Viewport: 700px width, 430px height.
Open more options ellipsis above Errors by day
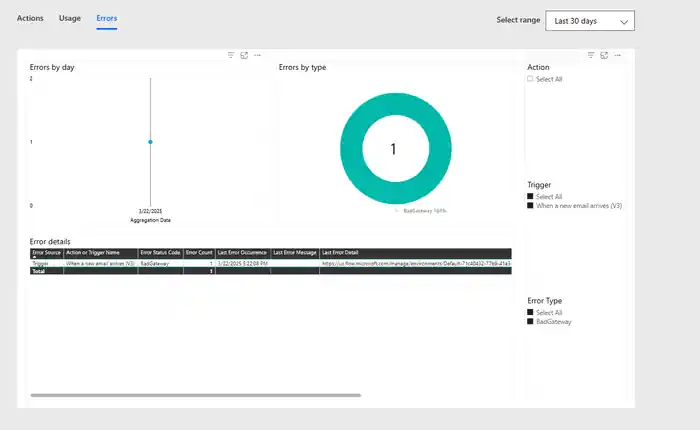(258, 55)
